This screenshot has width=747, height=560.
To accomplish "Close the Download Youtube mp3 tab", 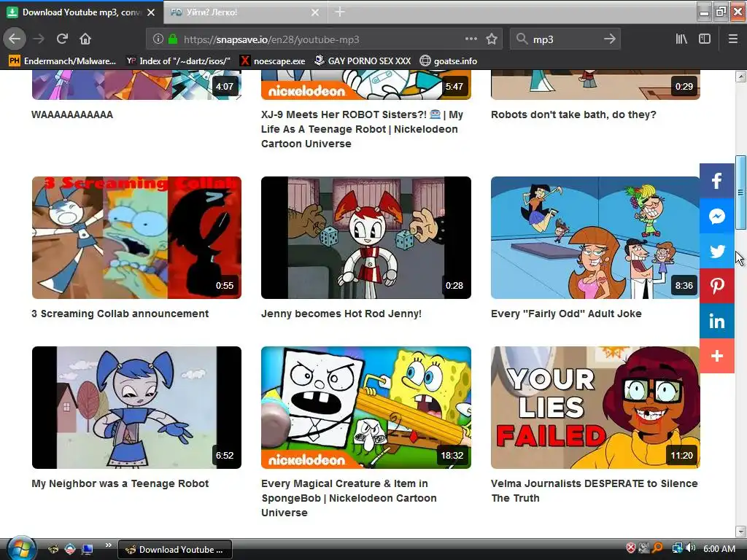I will pyautogui.click(x=151, y=12).
